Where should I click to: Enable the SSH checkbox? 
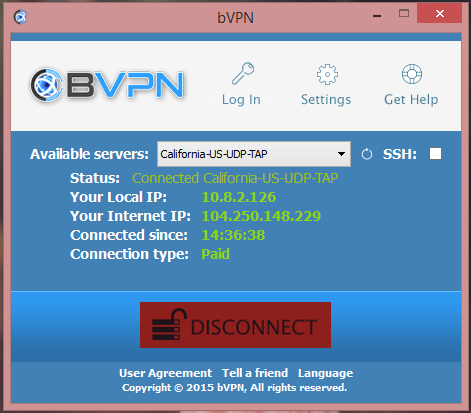pyautogui.click(x=435, y=154)
